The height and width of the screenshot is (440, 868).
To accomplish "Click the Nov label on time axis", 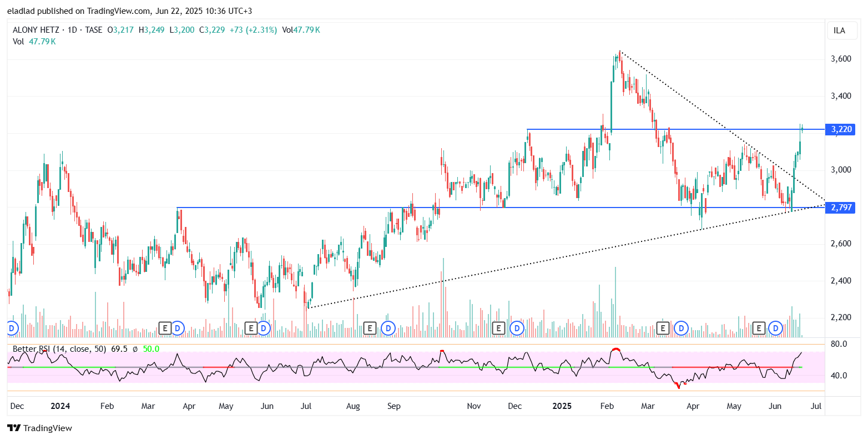I will [x=473, y=406].
